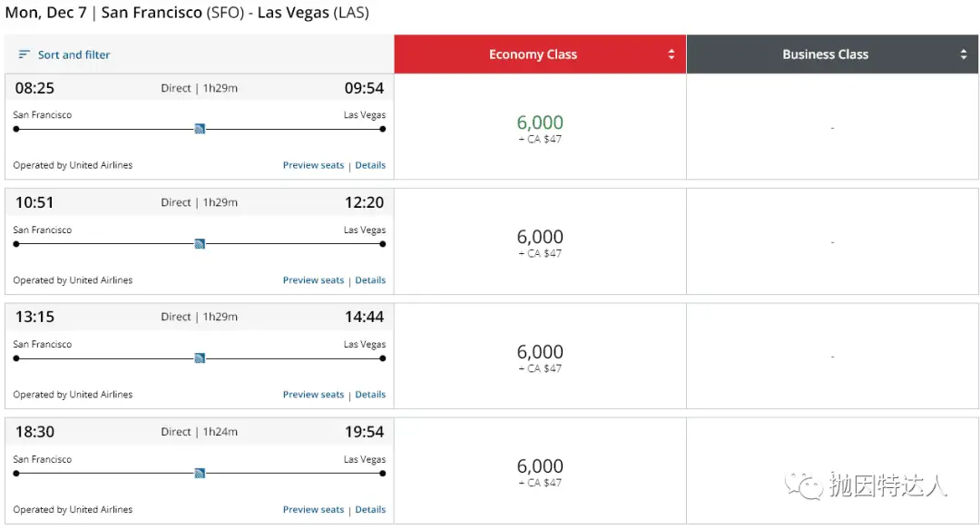Click the Sort and filter icon

[24, 54]
